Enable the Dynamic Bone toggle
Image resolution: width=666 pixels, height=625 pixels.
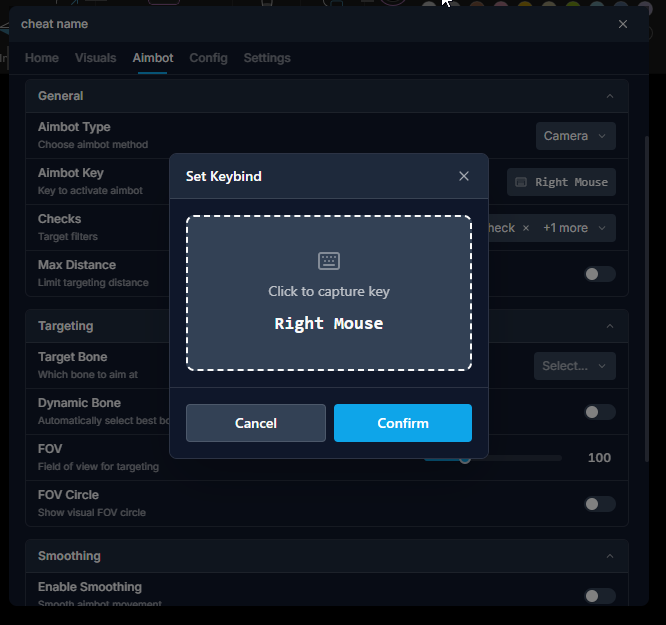[599, 412]
